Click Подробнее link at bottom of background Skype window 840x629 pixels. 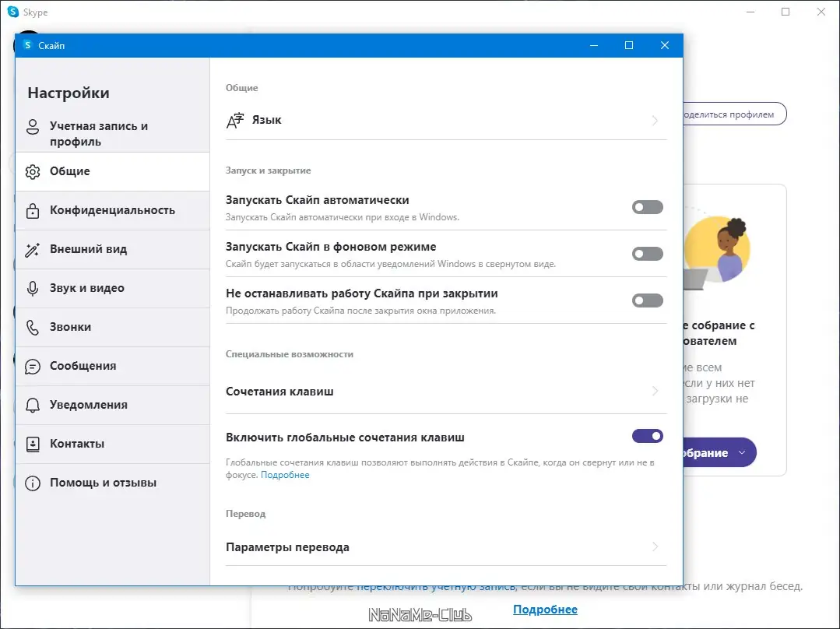pyautogui.click(x=546, y=610)
